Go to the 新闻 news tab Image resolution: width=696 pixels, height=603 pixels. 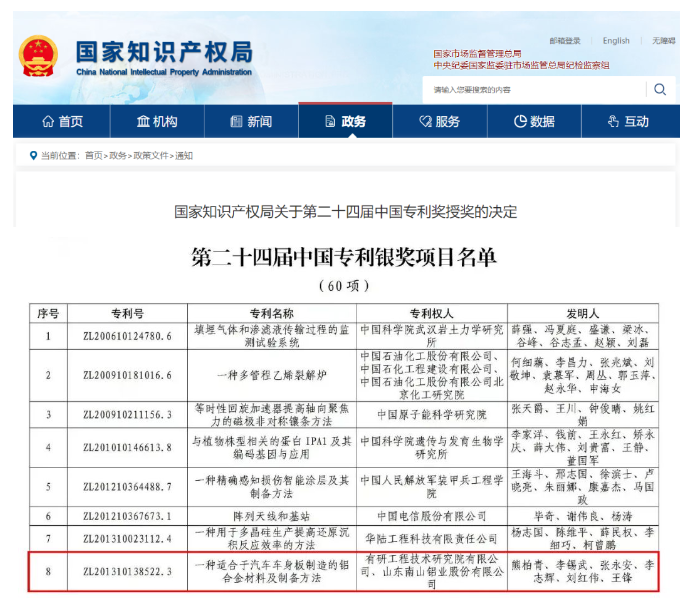[x=251, y=122]
